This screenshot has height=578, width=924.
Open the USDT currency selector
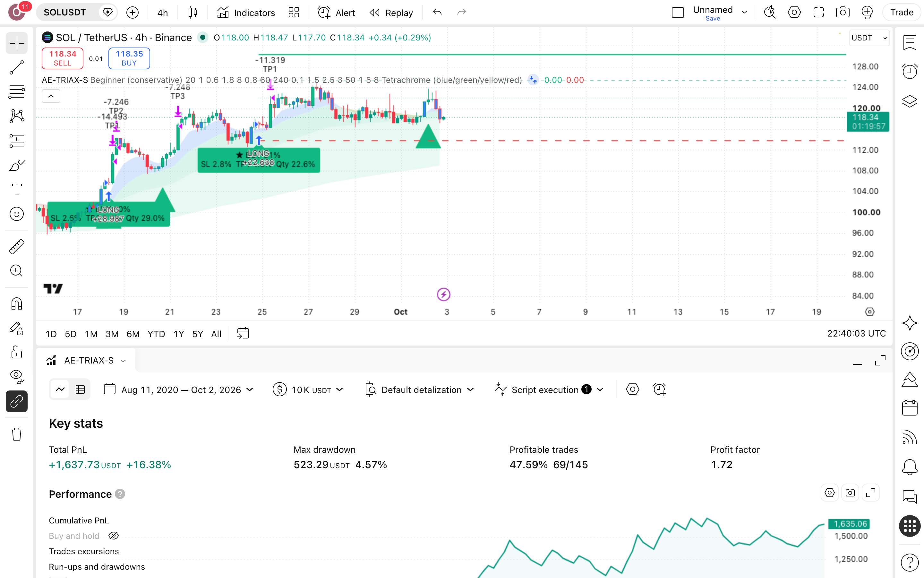tap(869, 38)
